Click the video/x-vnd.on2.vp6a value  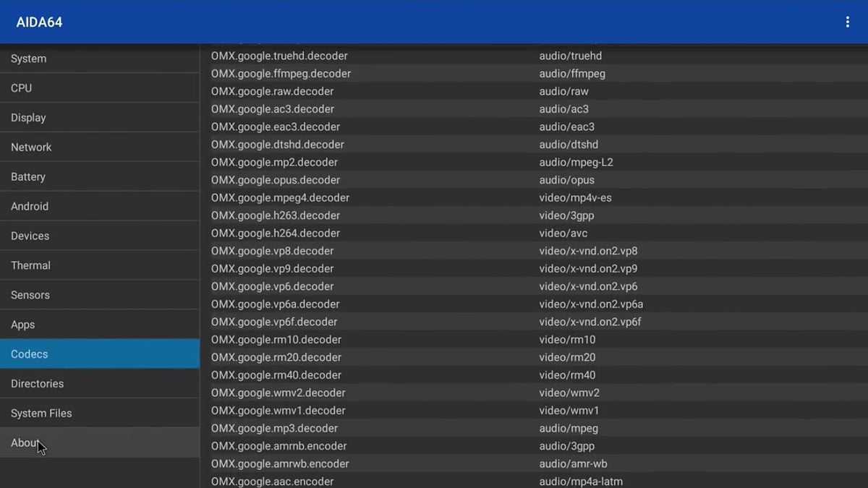pos(591,304)
